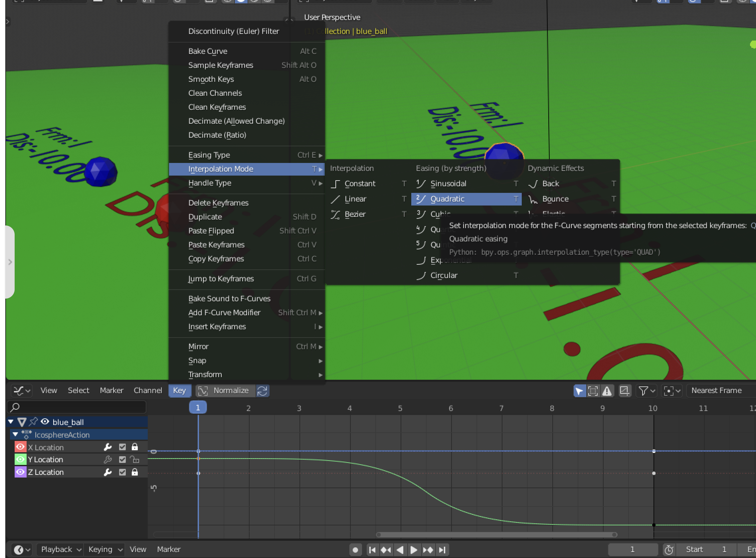Open the Channel menu
The height and width of the screenshot is (558, 756).
(x=148, y=390)
